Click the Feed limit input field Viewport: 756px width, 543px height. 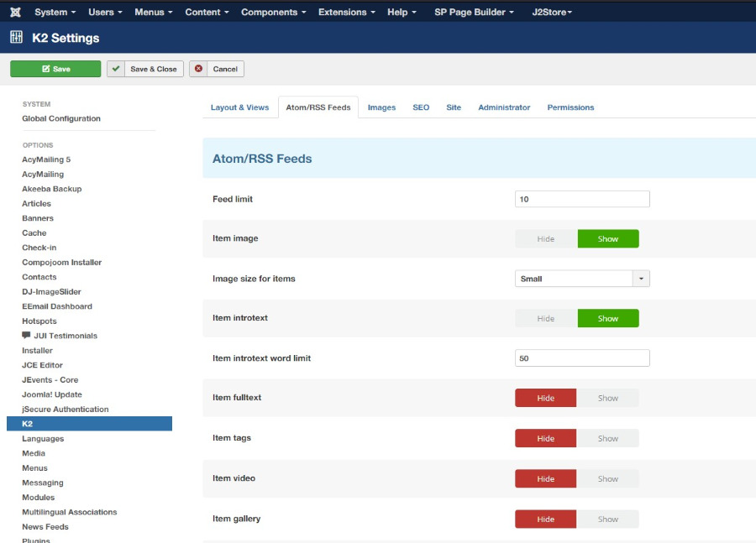[x=582, y=199]
